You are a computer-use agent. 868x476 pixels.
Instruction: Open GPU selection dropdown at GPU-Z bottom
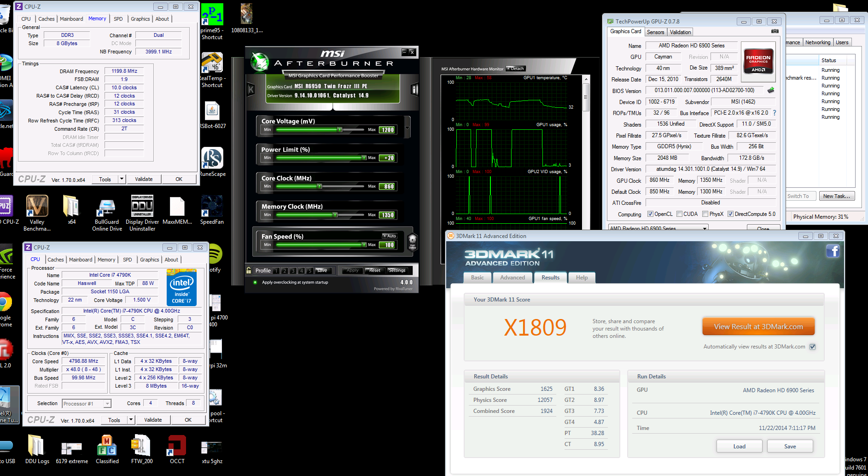658,228
